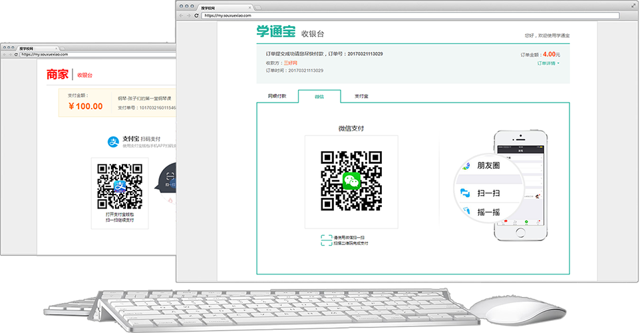Click back arrow in front browser window
Viewport: 644px width, 333px height.
(x=182, y=15)
